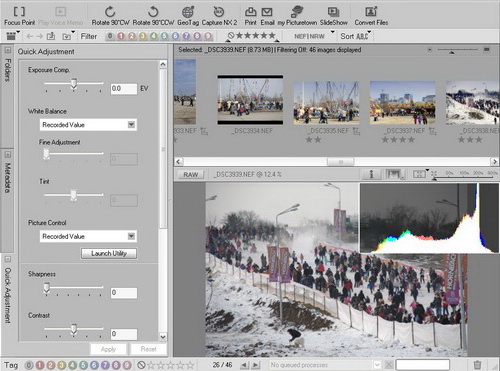
Task: Click the adjustment panel scroll-up arrow
Action: (x=163, y=64)
